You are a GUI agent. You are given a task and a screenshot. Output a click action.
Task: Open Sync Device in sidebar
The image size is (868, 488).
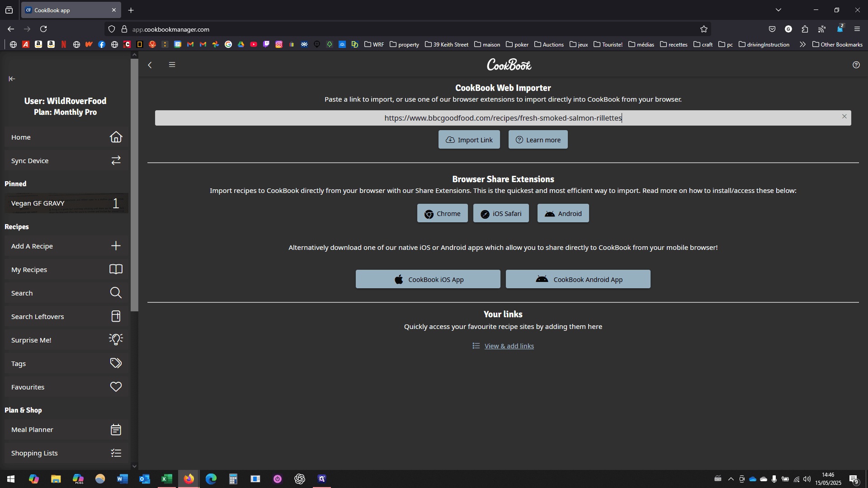66,160
